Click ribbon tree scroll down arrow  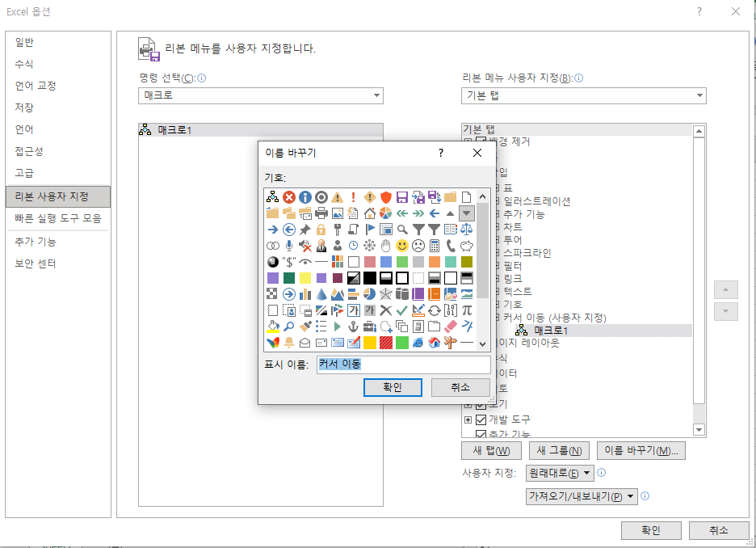point(699,429)
